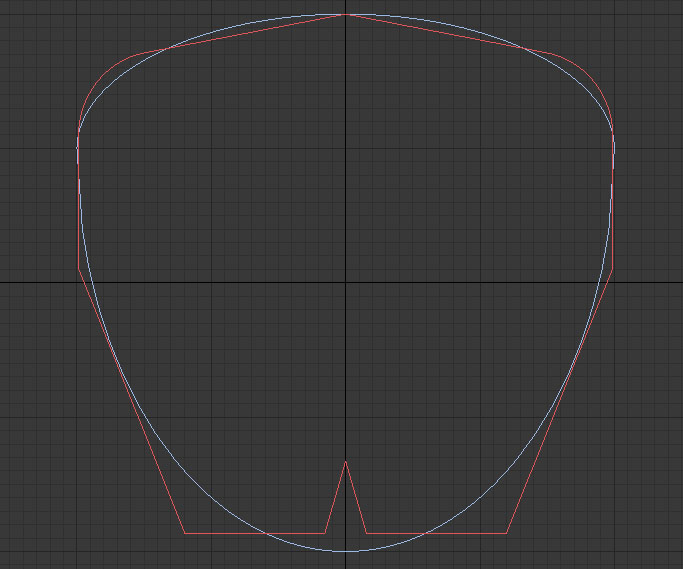This screenshot has width=683, height=569.
Task: Click the red left diagonal lower segment
Action: 132,400
